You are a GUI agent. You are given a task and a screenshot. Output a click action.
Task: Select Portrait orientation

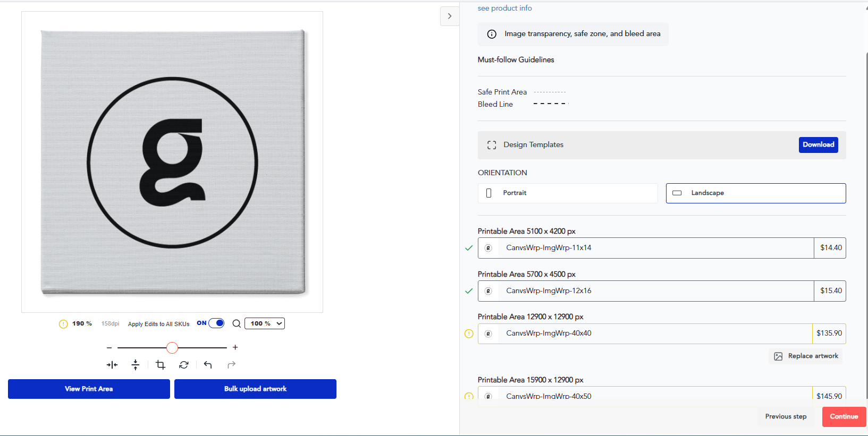click(568, 193)
